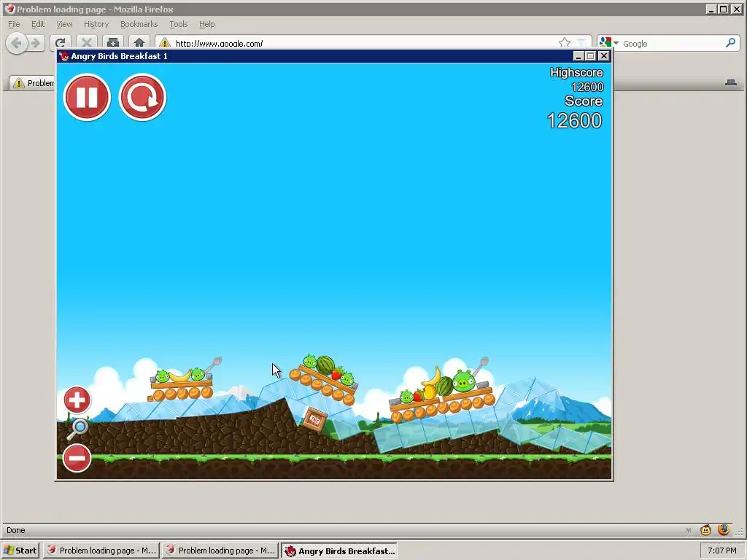Click the Firefox home button
The height and width of the screenshot is (560, 747).
click(x=139, y=43)
